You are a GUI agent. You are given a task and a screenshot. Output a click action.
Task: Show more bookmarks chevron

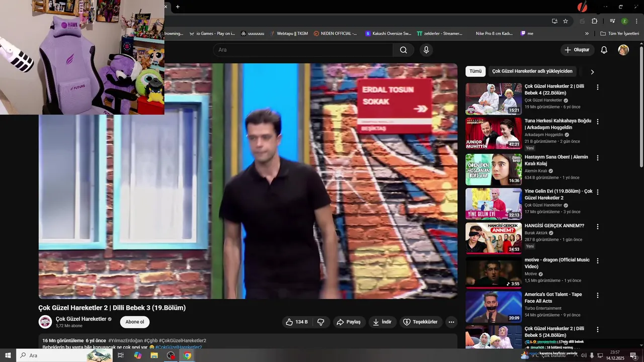click(587, 34)
